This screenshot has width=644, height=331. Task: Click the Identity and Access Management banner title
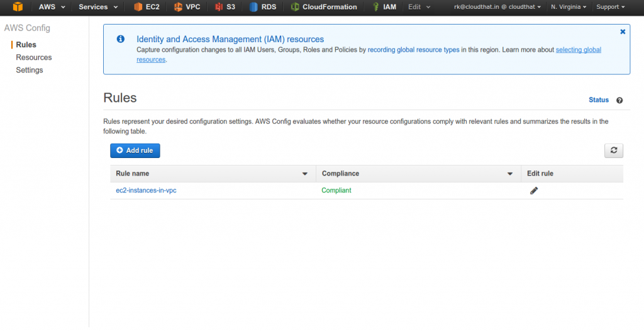230,39
